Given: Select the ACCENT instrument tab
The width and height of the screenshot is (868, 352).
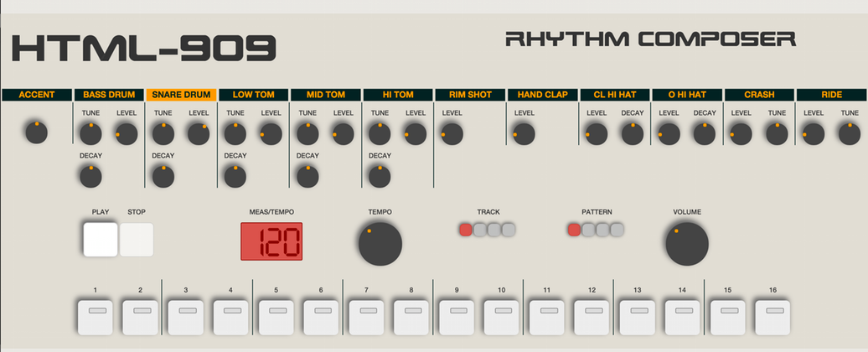Looking at the screenshot, I should [x=37, y=95].
